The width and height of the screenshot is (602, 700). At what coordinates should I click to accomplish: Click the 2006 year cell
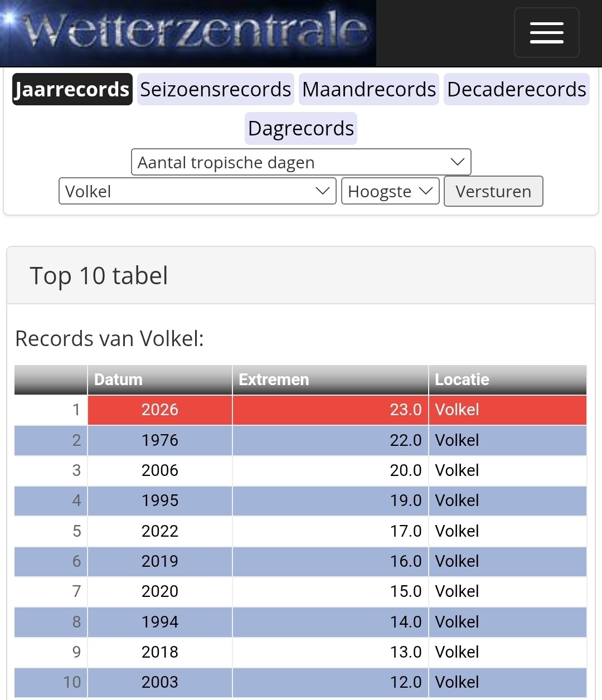[160, 470]
